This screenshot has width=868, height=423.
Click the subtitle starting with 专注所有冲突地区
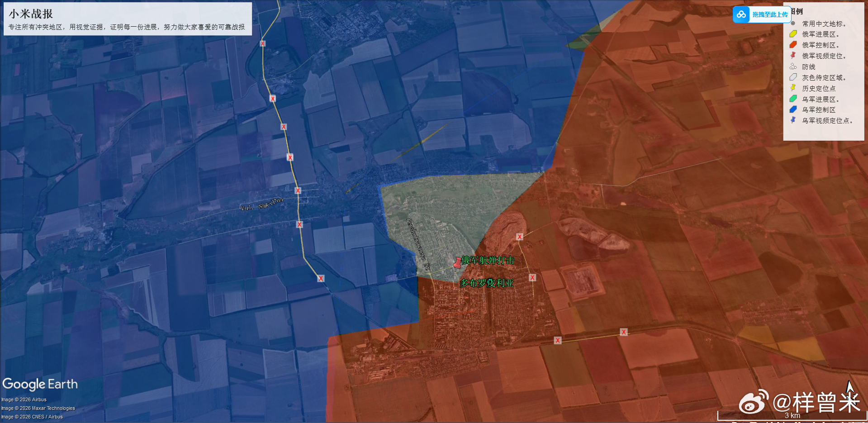point(127,27)
